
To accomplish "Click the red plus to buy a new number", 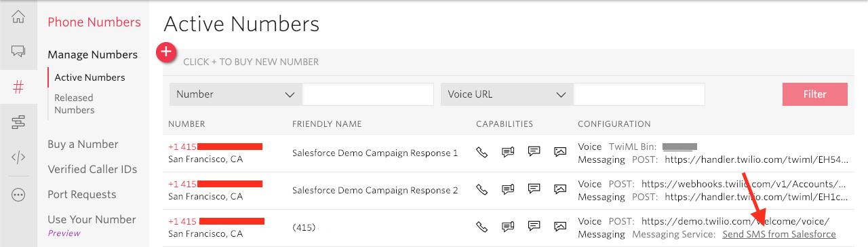I will click(x=167, y=52).
